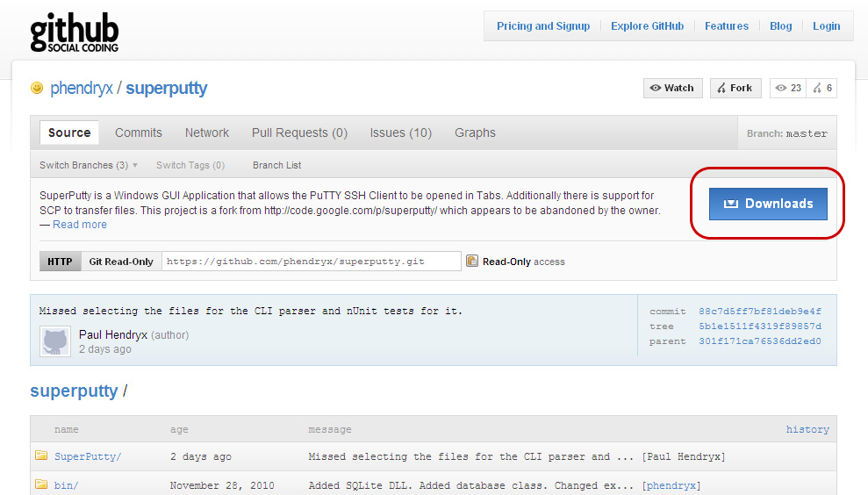Select the Source tab
Screen dimensions: 868x495
tap(69, 133)
